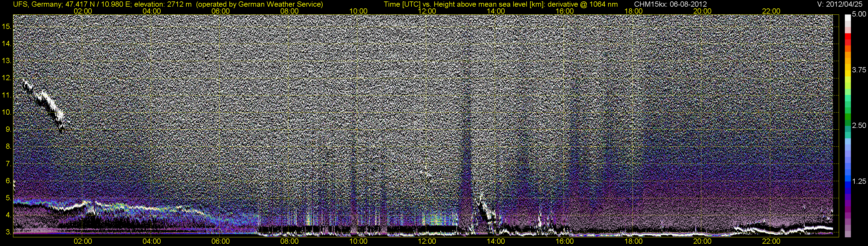Click the 10:00 label on the top time axis
Image resolution: width=868 pixels, height=246 pixels.
[358, 11]
